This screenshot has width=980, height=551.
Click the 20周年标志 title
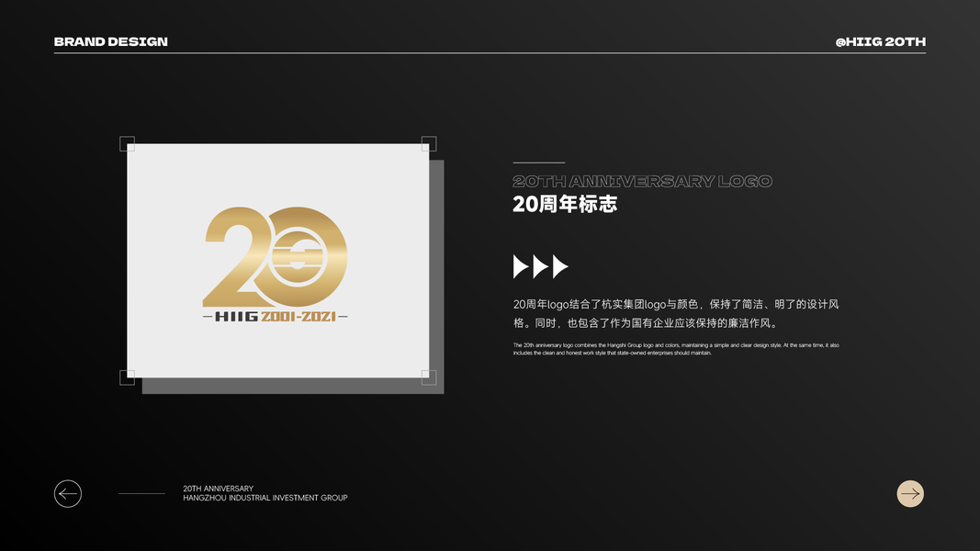[x=565, y=204]
